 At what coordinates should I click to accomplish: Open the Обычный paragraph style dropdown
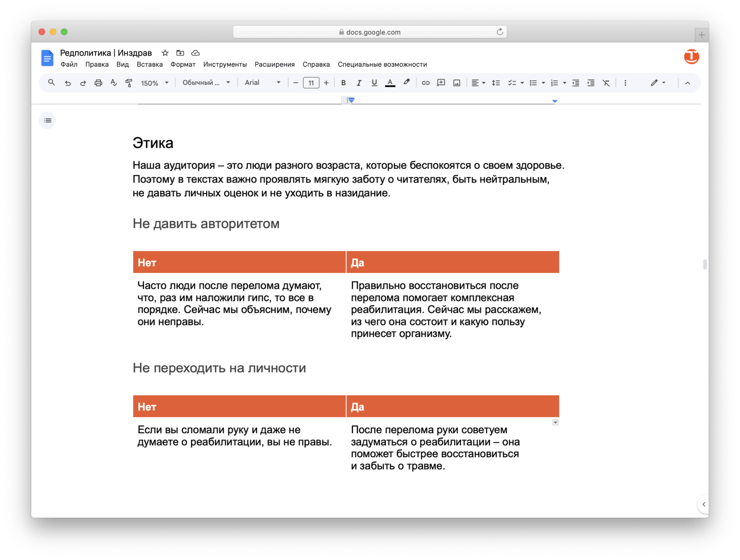(206, 83)
